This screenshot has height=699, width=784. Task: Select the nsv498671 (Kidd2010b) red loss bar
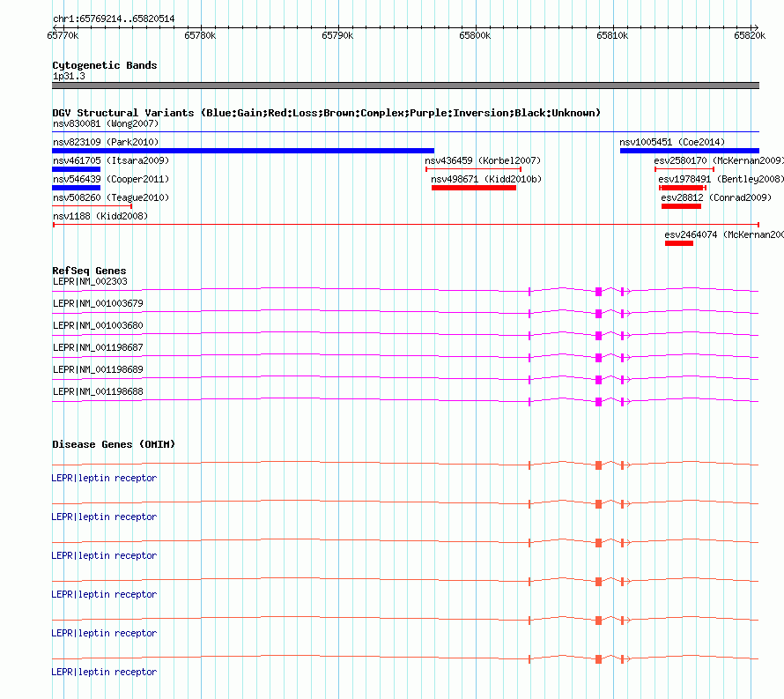click(x=474, y=188)
